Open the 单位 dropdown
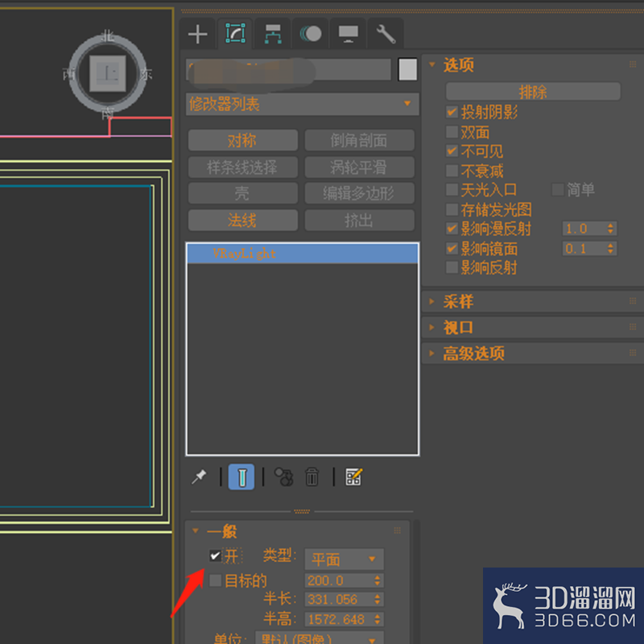The image size is (644, 644). [x=320, y=638]
